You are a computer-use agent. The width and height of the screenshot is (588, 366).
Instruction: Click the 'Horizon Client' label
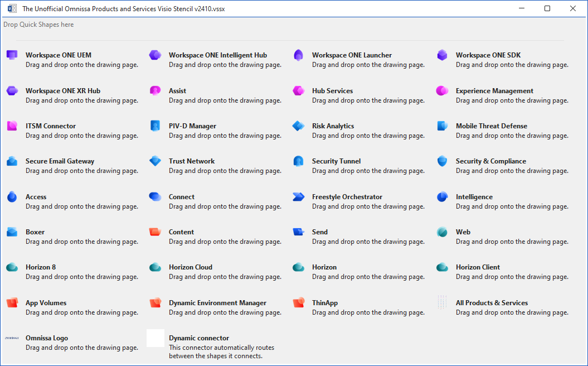(478, 267)
